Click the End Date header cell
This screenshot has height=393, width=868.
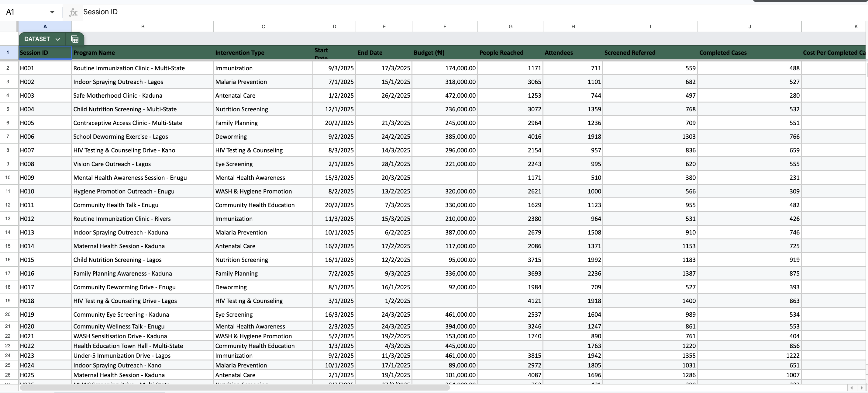[x=384, y=53]
